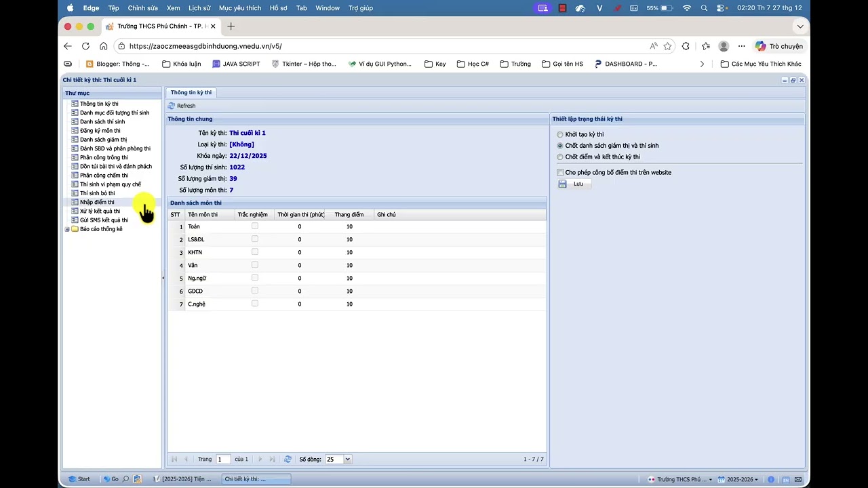
Task: Open the browser home page
Action: tap(103, 46)
